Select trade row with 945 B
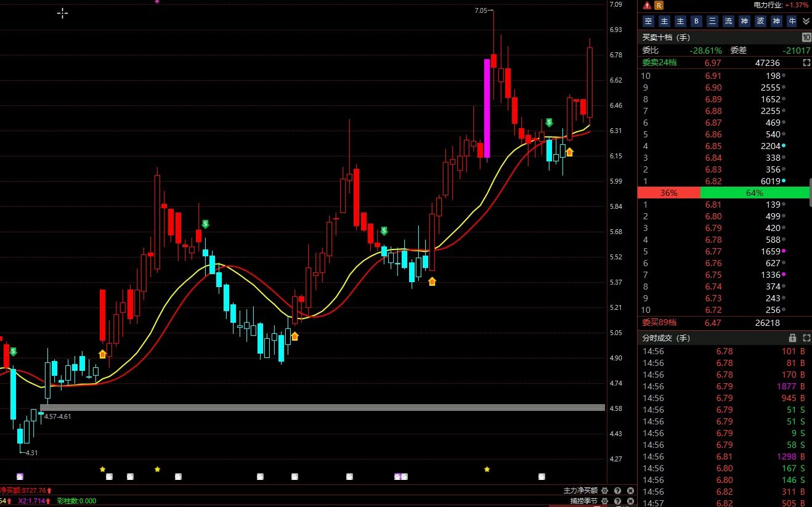812x507 pixels. (724, 398)
